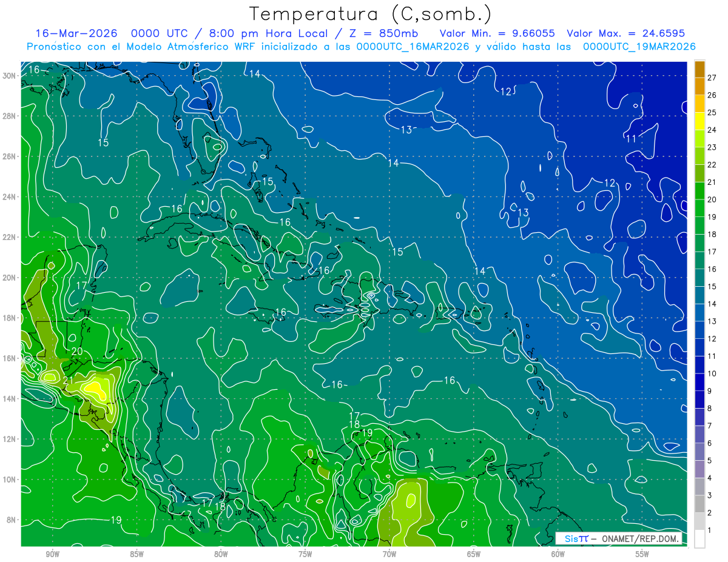728x562 pixels.
Task: Select the initialization time "0000UTC_16MAR2026"
Action: click(x=413, y=47)
